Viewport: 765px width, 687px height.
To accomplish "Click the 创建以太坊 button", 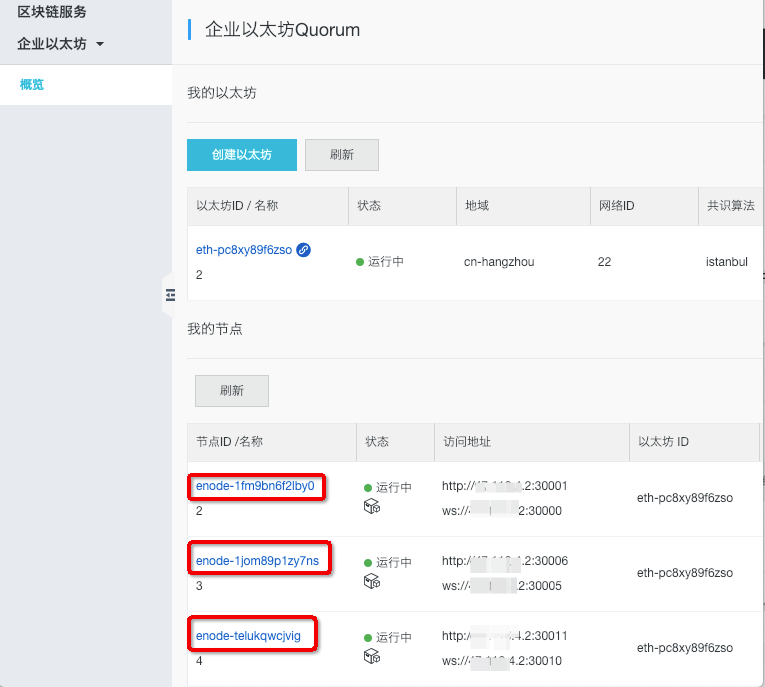I will tap(242, 155).
